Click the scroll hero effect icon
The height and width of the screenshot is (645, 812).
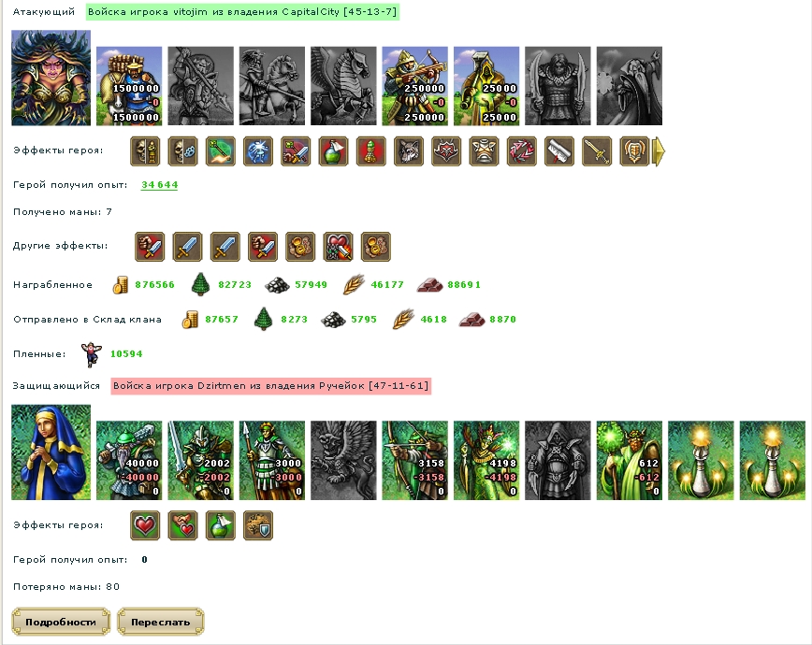(559, 151)
